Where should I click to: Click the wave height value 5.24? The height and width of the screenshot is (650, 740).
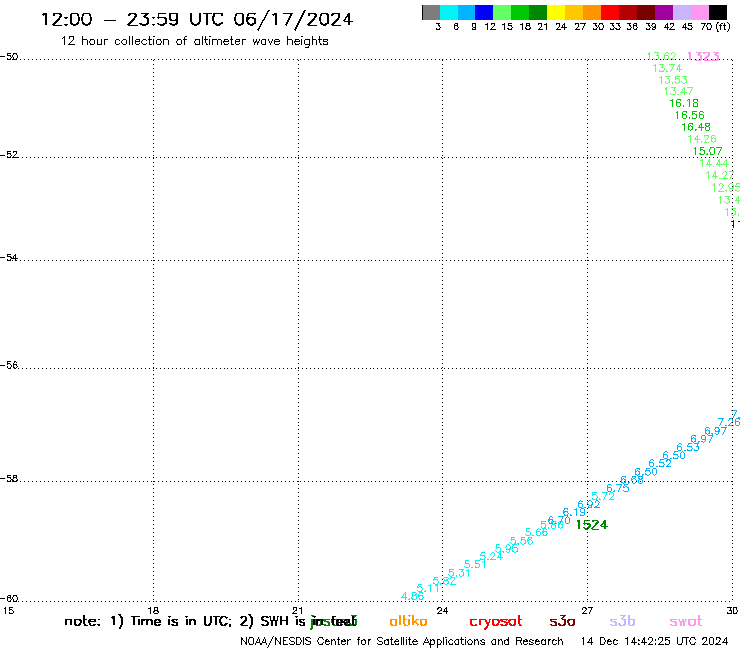(491, 556)
